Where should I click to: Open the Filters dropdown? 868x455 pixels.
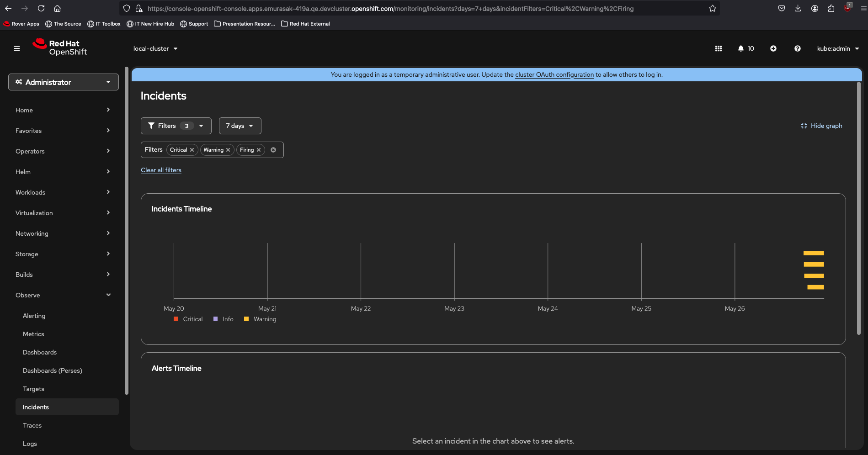(176, 126)
